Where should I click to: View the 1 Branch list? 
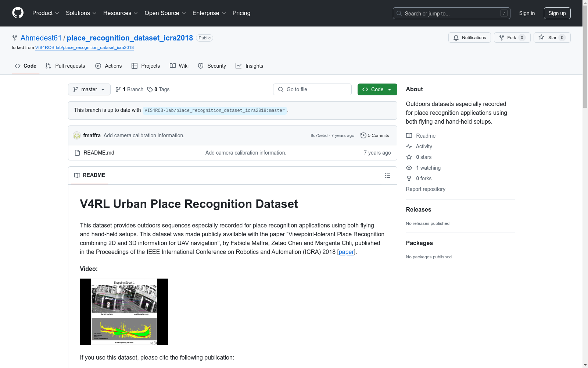coord(129,89)
